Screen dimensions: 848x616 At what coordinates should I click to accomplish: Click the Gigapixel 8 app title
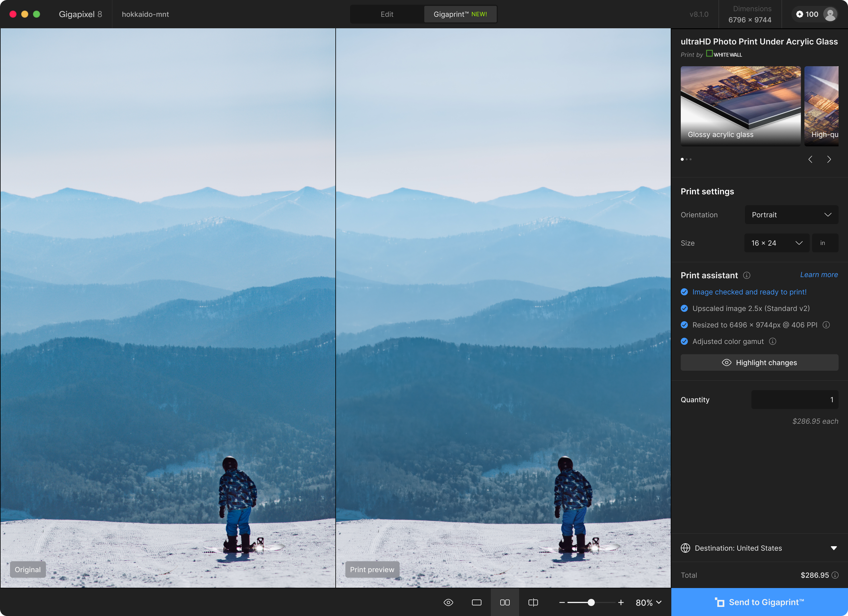(x=80, y=14)
